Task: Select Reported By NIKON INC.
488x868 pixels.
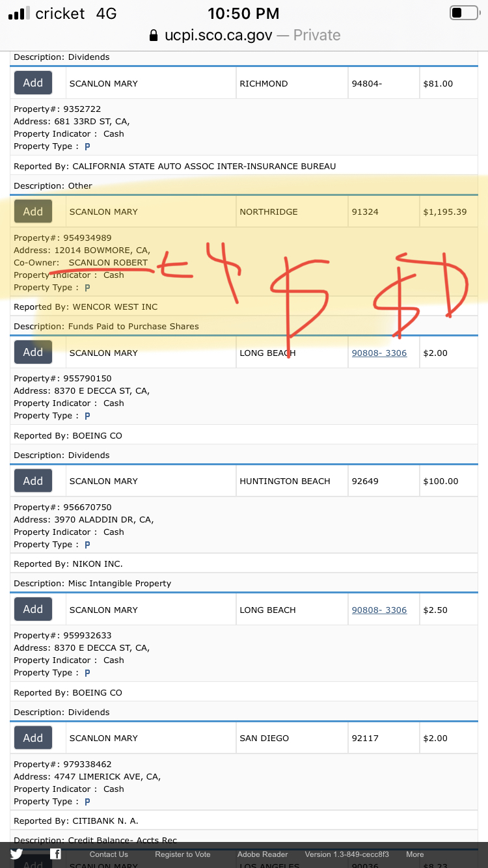Action: (68, 564)
